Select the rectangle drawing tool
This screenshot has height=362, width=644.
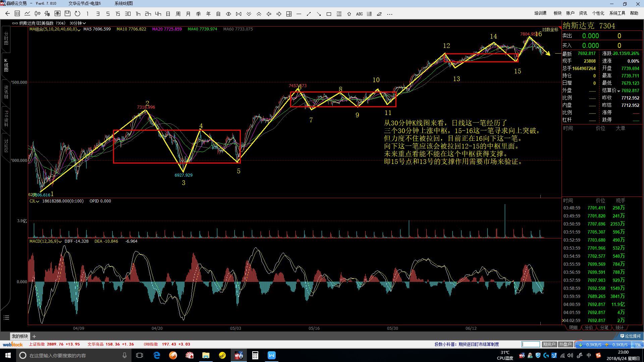pyautogui.click(x=329, y=14)
